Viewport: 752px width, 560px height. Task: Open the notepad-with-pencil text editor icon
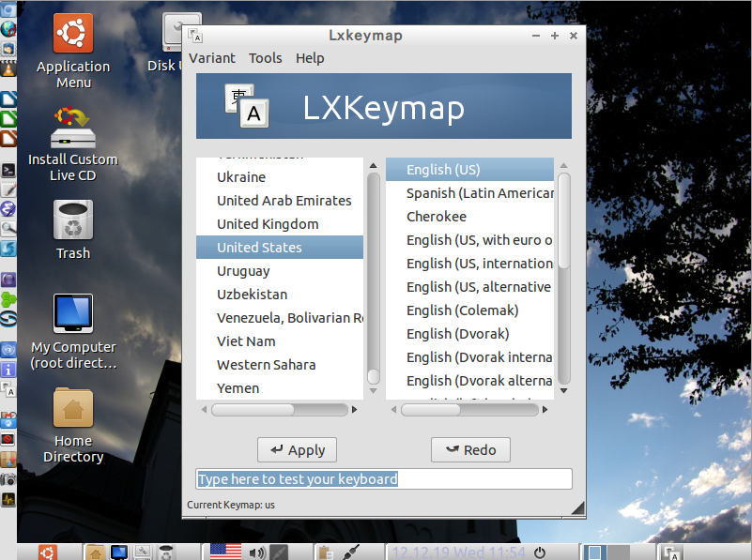pyautogui.click(x=8, y=189)
